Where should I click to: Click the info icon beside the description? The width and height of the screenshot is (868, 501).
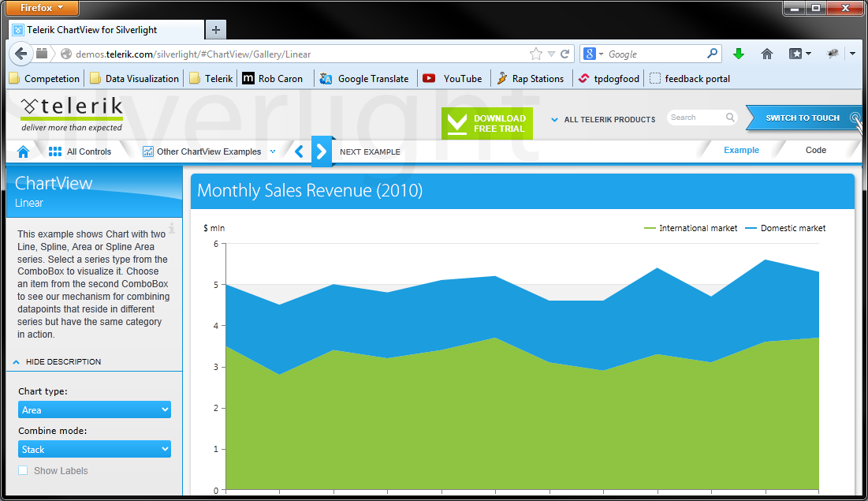coord(172,228)
